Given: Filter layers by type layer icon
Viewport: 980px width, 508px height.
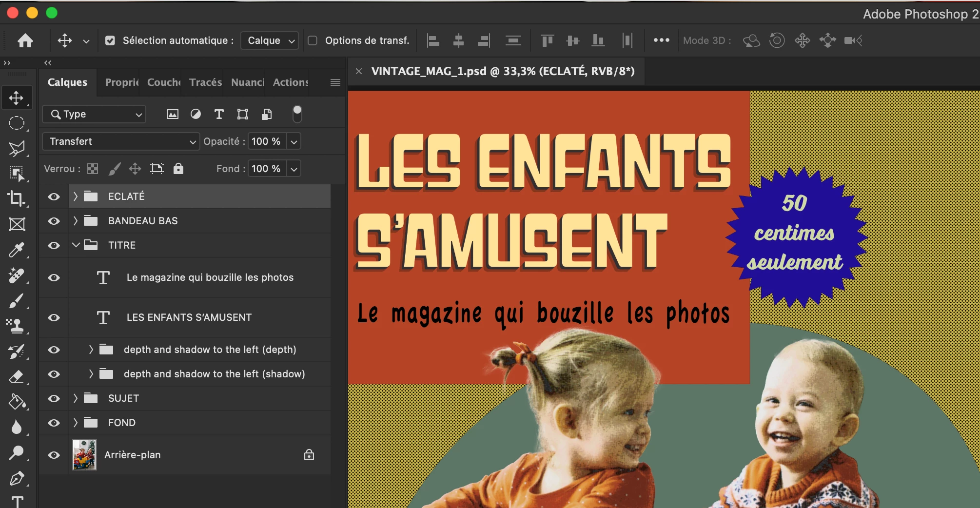Looking at the screenshot, I should [219, 114].
